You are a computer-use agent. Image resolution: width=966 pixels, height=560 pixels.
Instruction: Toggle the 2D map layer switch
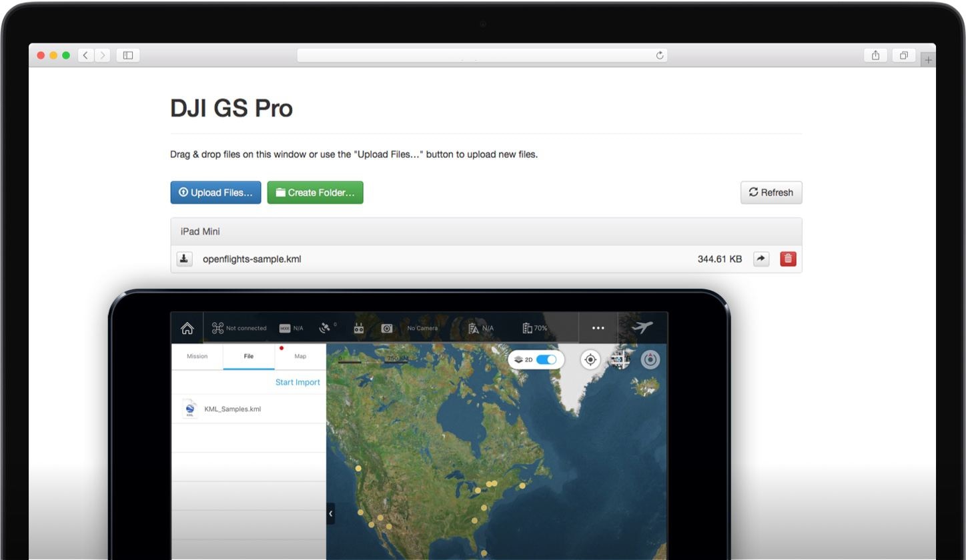coord(546,360)
